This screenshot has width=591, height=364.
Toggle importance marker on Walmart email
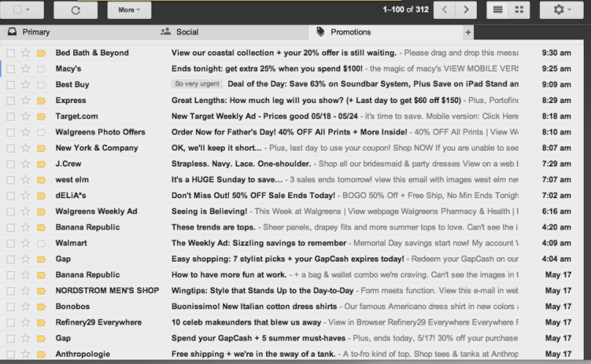(x=42, y=243)
